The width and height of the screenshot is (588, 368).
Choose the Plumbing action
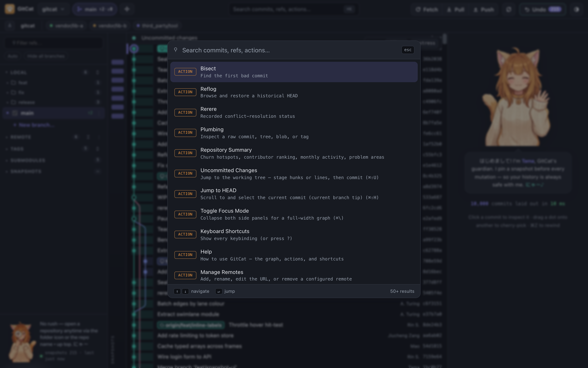[294, 133]
